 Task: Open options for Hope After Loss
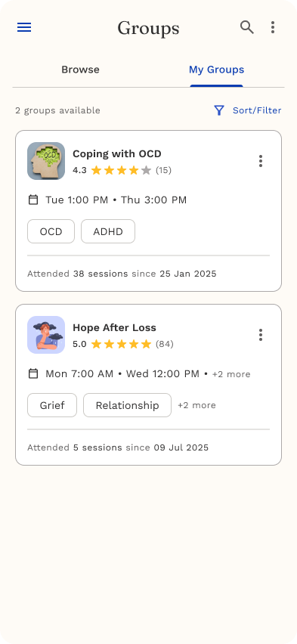click(261, 335)
